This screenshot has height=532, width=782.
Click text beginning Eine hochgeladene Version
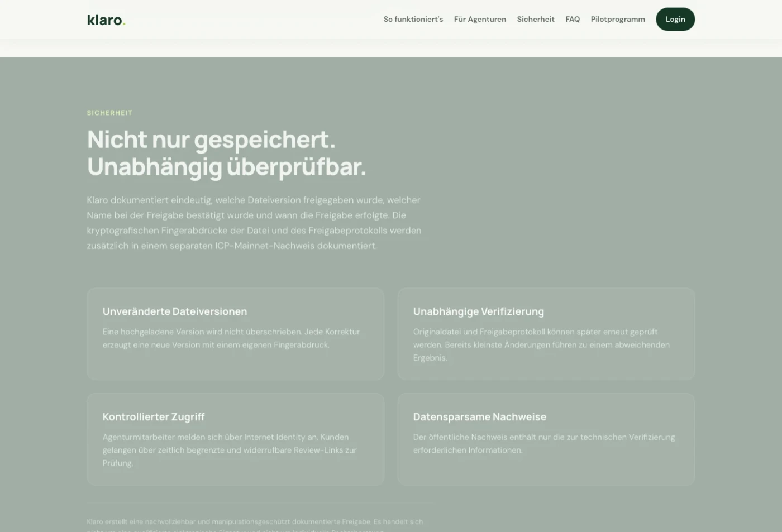click(231, 338)
